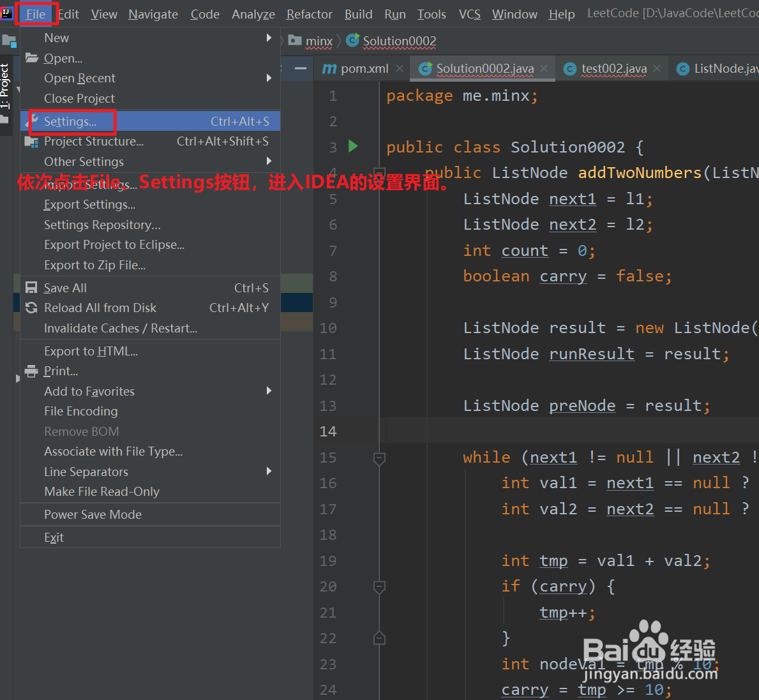Open the VCS menu
Screen dimensions: 759x700
[x=470, y=14]
